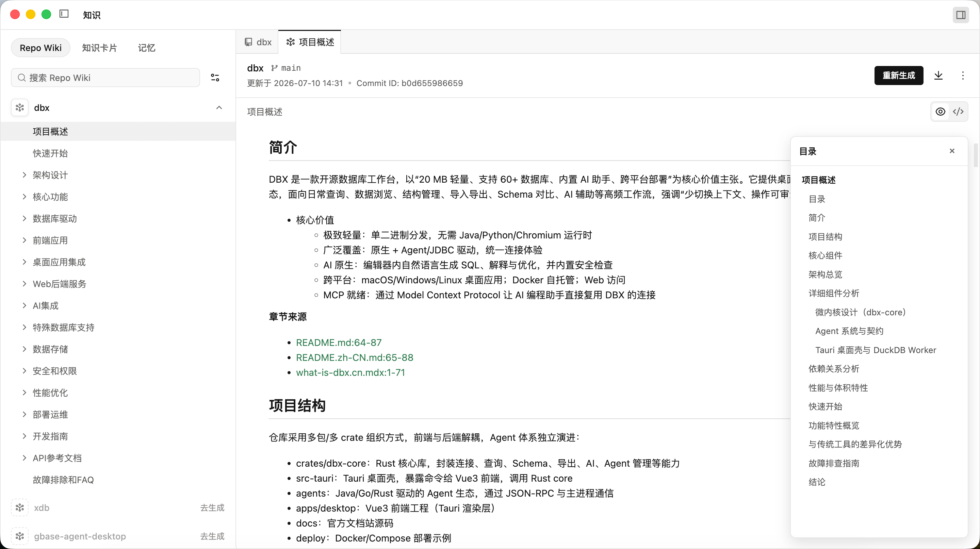Click the main branch icon
This screenshot has height=549, width=980.
click(274, 68)
